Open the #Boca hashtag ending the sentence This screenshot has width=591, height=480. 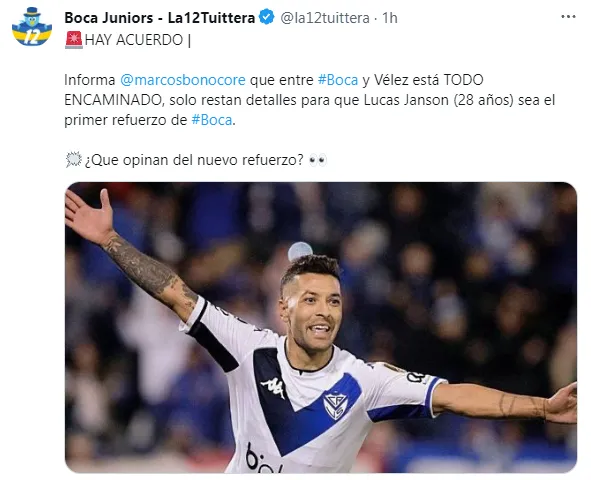click(212, 120)
